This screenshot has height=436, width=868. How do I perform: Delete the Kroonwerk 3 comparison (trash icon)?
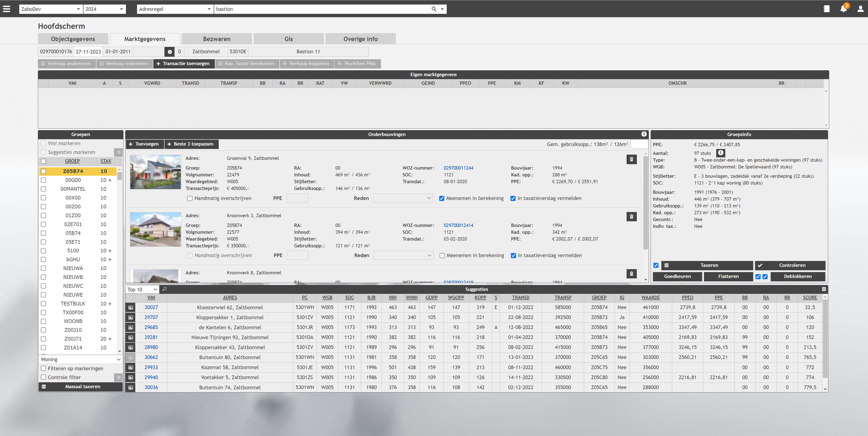pos(631,217)
